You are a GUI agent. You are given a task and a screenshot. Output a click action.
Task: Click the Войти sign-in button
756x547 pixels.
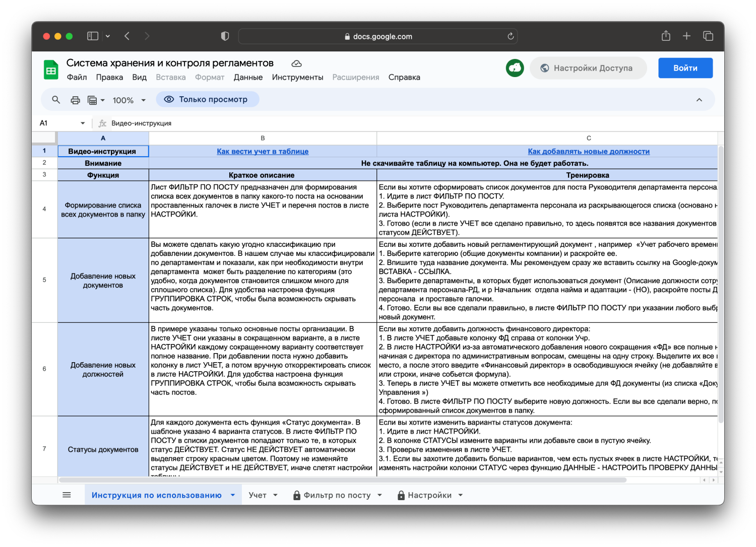(x=685, y=68)
